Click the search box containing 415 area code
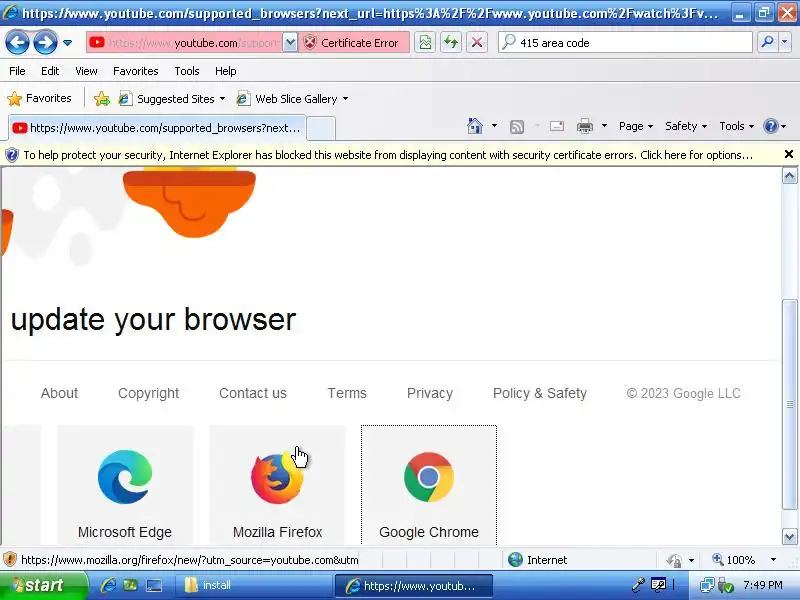The image size is (800, 600). click(x=625, y=43)
